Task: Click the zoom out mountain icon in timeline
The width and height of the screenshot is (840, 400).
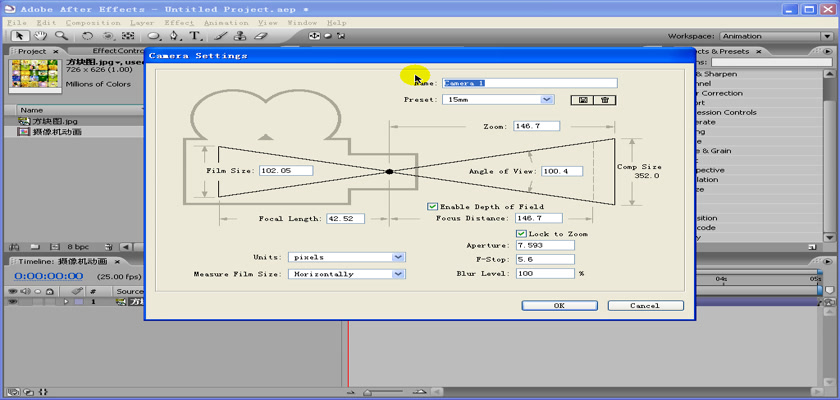Action: (350, 393)
